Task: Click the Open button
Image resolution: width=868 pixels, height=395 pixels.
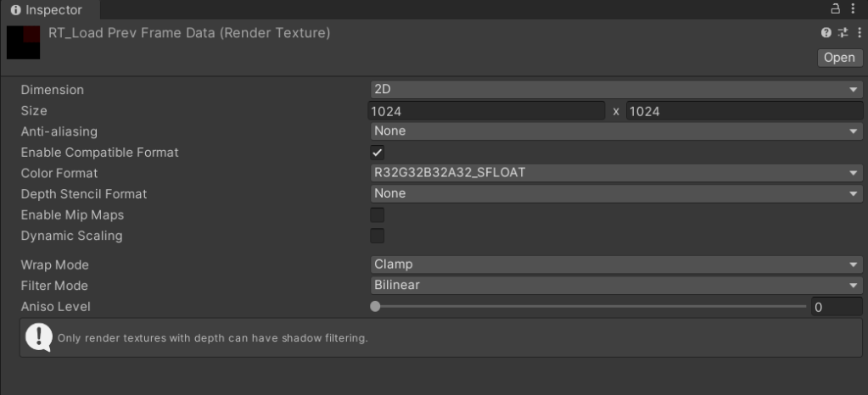Action: (838, 58)
